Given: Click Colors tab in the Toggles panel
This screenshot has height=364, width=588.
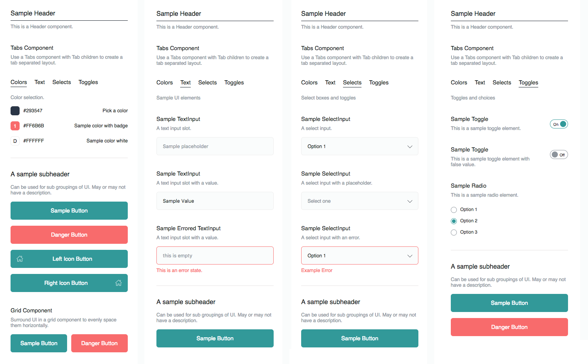Looking at the screenshot, I should (x=459, y=83).
